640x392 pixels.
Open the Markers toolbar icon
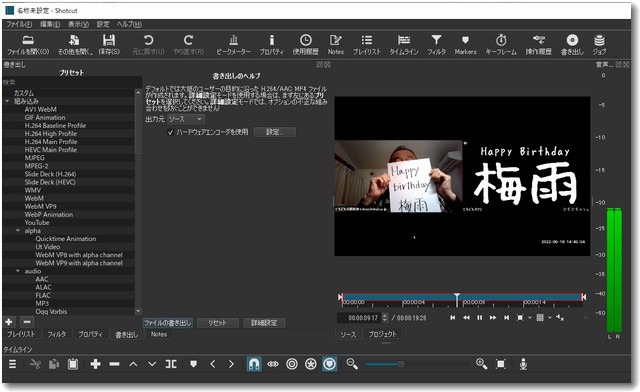[x=465, y=40]
